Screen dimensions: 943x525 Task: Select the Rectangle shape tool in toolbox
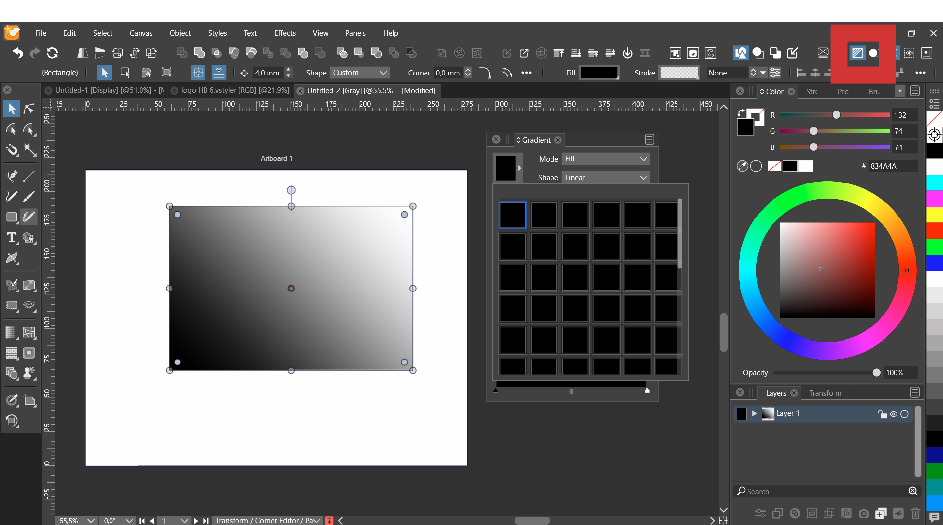(12, 217)
